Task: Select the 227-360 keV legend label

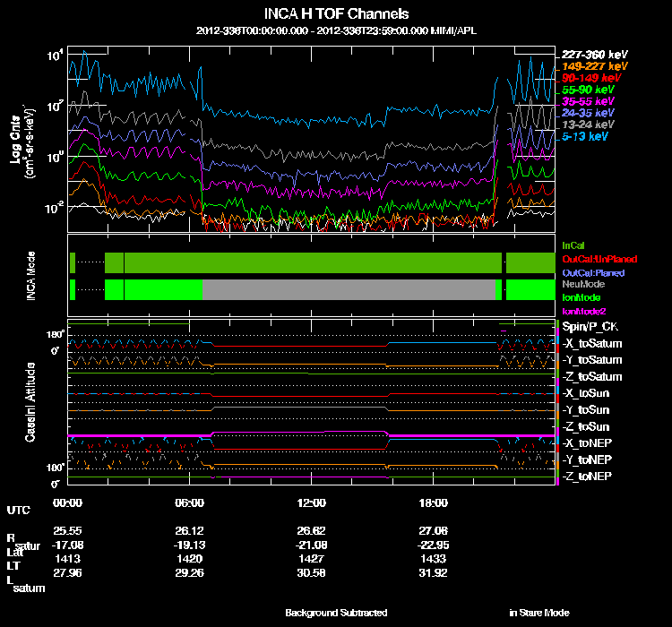Action: (594, 55)
